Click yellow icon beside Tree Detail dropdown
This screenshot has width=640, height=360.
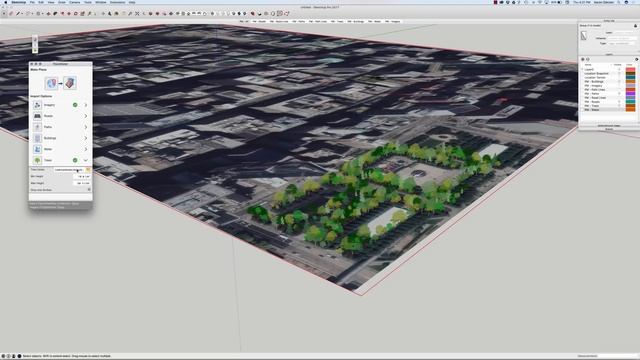[x=88, y=169]
